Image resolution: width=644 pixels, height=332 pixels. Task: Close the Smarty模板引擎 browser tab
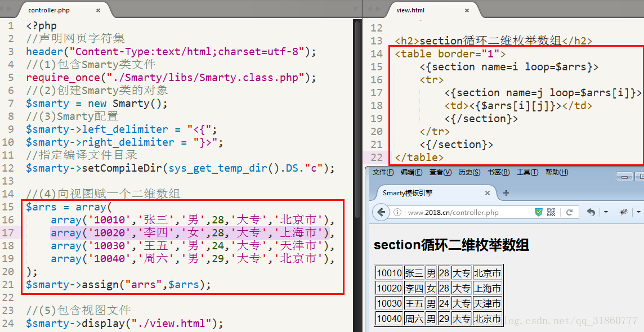[x=488, y=193]
